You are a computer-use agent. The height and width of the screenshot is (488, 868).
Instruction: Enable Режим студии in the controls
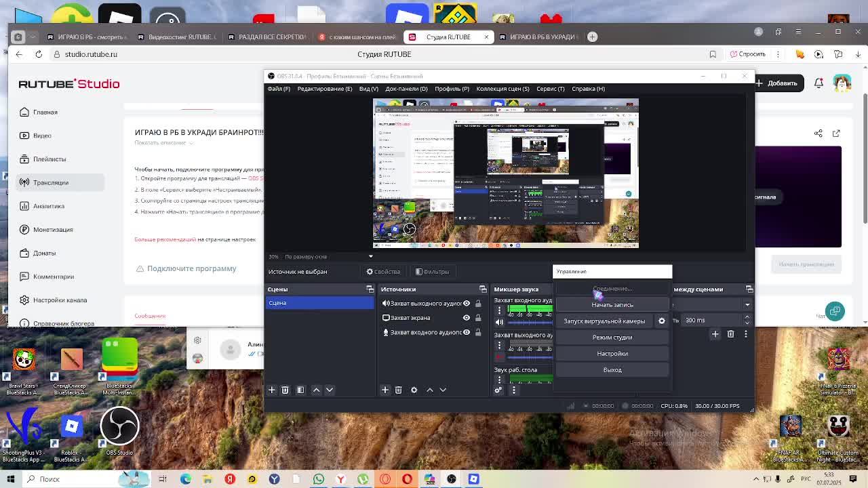point(612,338)
